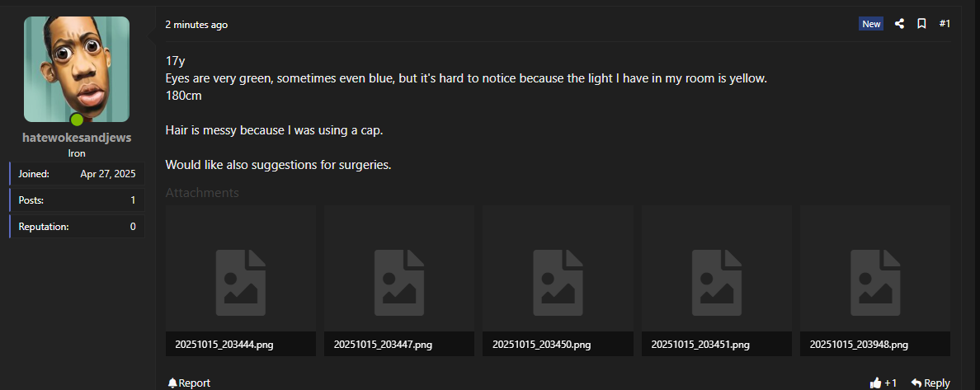980x390 pixels.
Task: Click the Reputation row in the profile
Action: click(x=78, y=227)
